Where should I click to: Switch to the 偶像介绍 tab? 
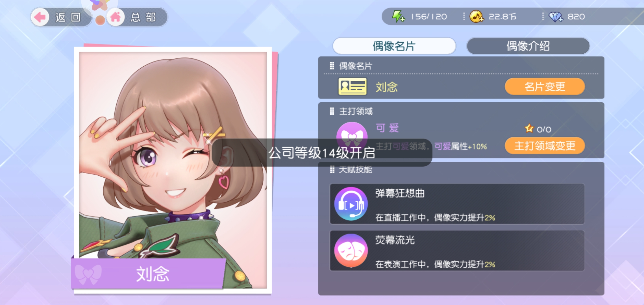(528, 46)
